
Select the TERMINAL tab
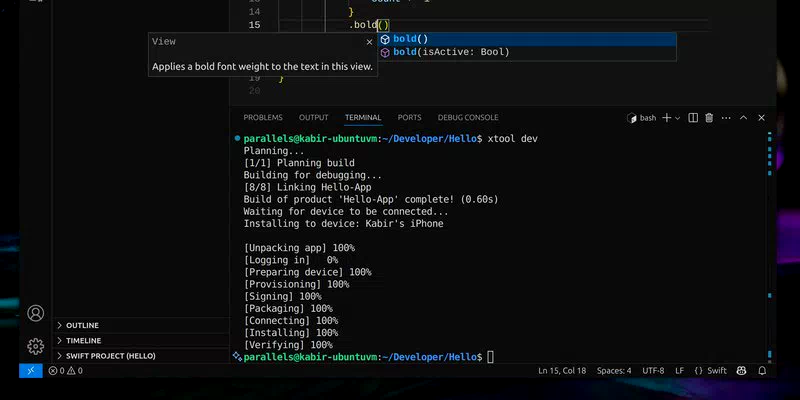[x=363, y=117]
